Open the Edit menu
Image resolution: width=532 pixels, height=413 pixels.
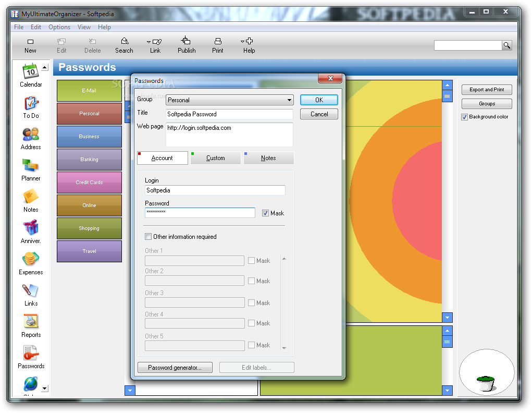point(35,27)
